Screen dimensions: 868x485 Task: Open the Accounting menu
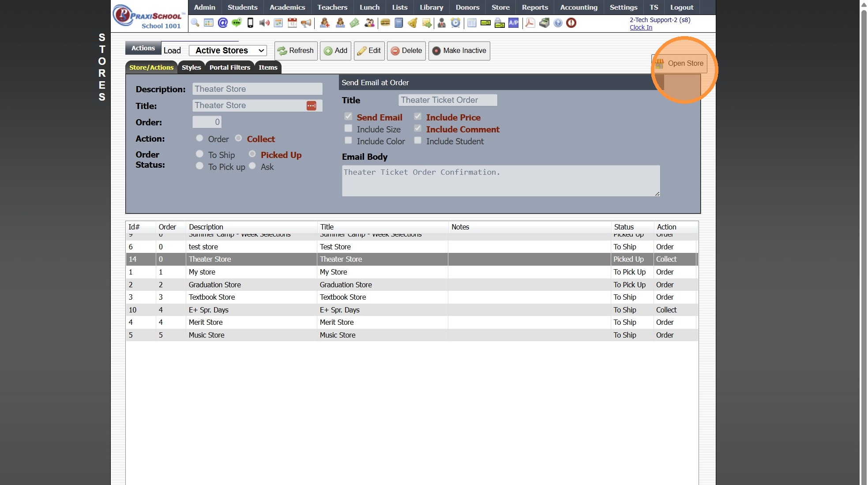(x=579, y=7)
